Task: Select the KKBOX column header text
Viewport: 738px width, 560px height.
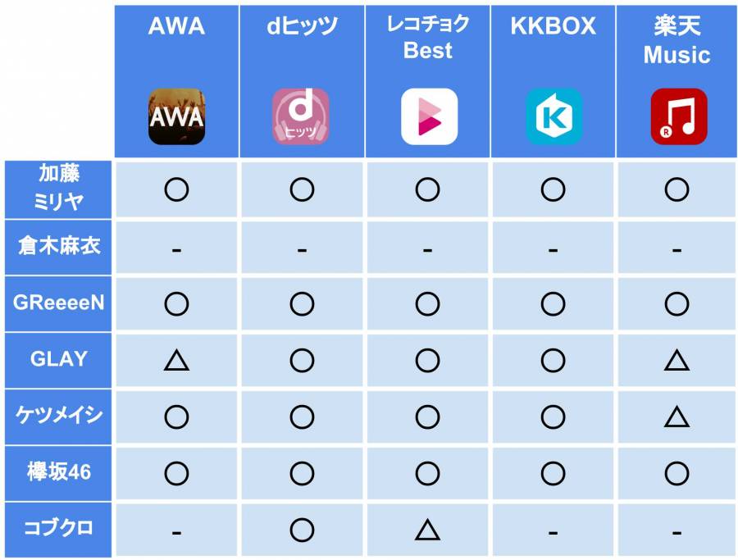Action: (553, 26)
